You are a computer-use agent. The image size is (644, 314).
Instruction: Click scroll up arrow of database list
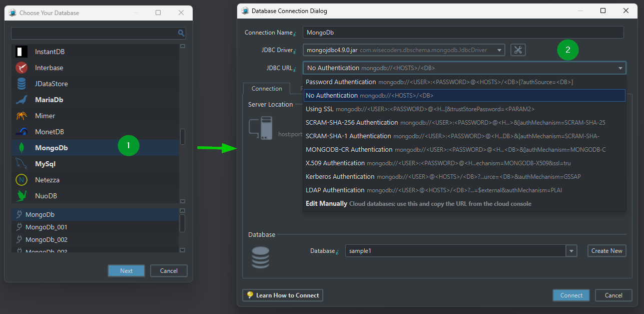point(183,46)
